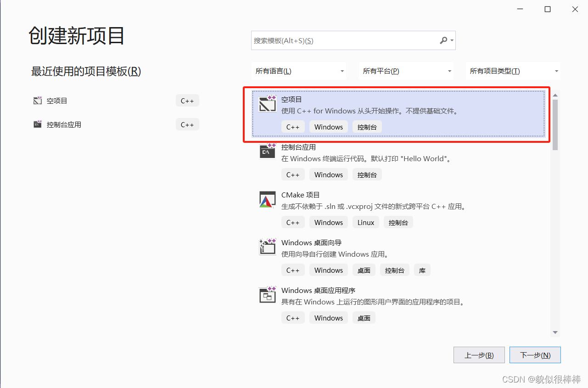
Task: Click the CMake 项目 template icon
Action: tap(268, 199)
